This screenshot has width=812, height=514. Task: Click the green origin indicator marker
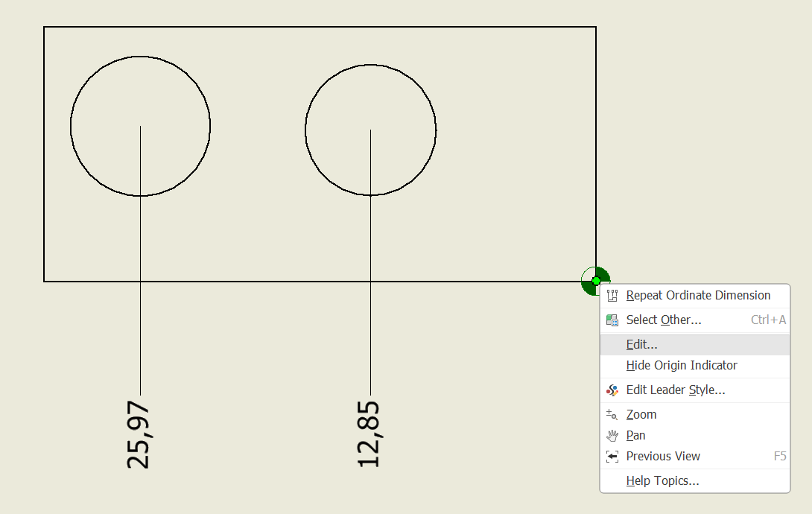click(x=596, y=281)
